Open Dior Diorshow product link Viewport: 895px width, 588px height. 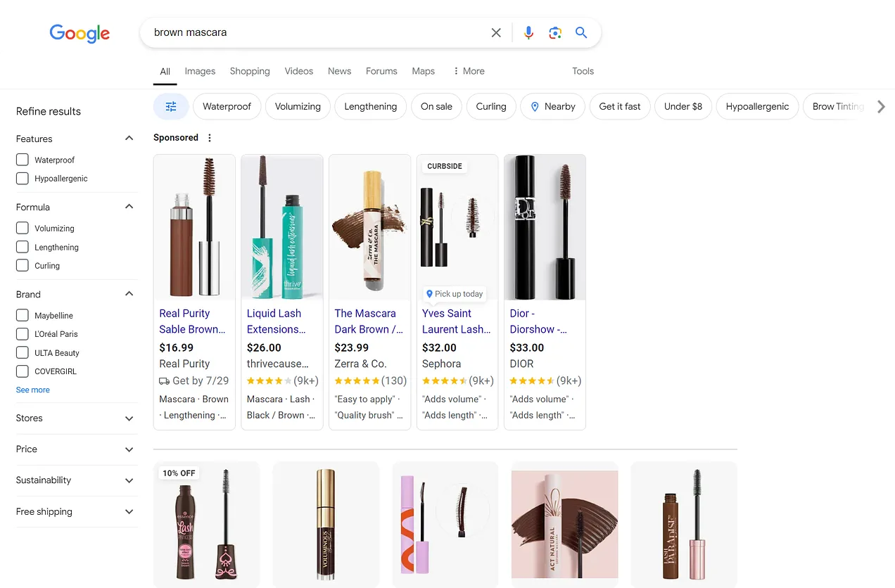538,321
